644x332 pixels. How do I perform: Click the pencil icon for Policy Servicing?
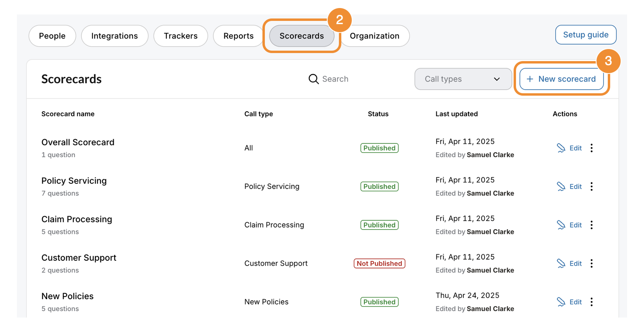tap(561, 186)
